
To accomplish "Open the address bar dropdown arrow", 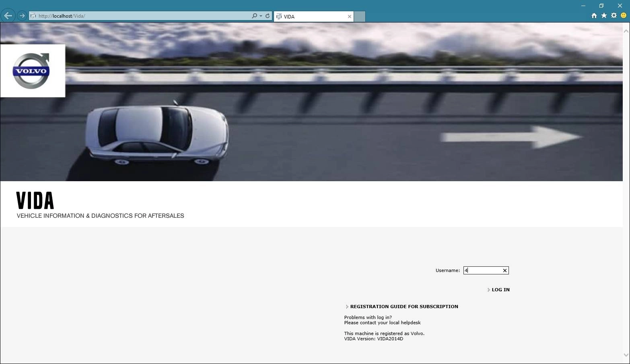I will (x=261, y=16).
